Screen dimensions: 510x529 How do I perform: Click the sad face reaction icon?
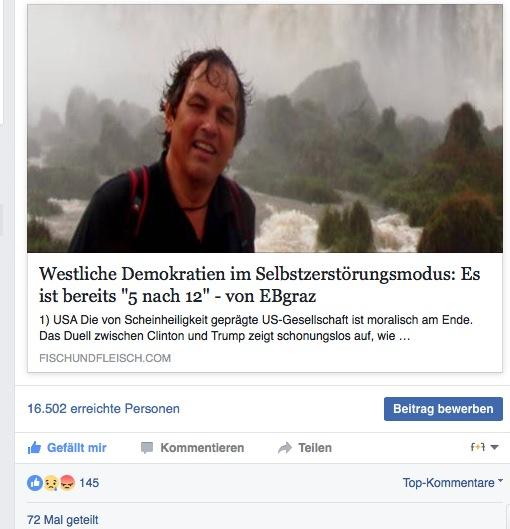[51, 483]
